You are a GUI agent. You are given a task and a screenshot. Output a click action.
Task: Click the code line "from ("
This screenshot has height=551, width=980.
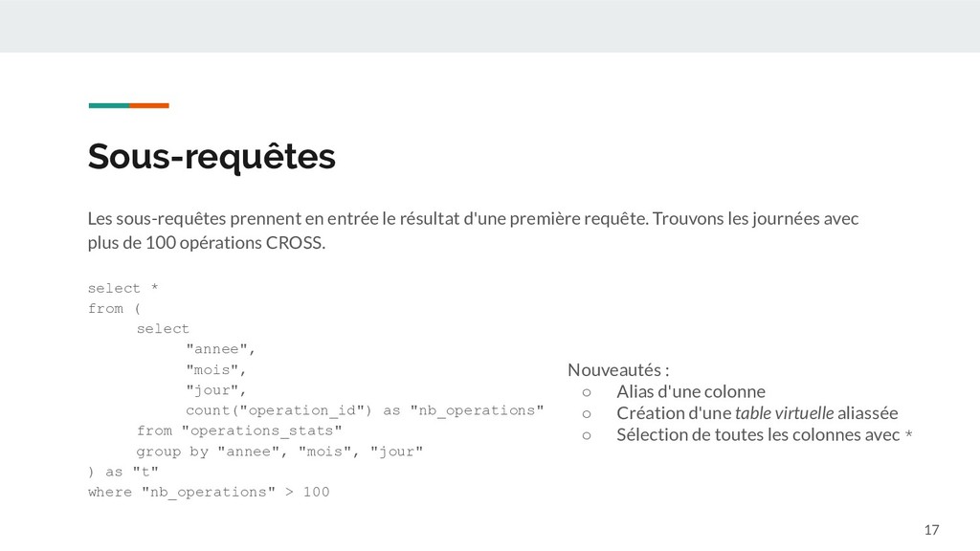(115, 309)
